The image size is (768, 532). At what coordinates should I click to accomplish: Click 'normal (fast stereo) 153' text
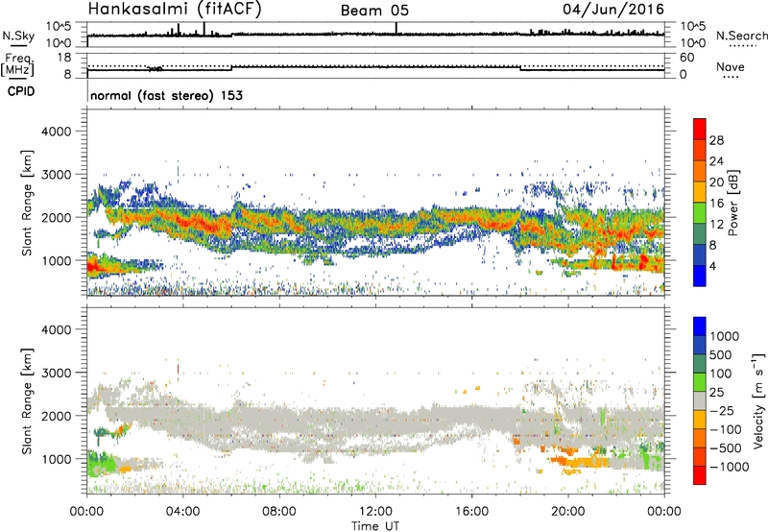(x=166, y=95)
